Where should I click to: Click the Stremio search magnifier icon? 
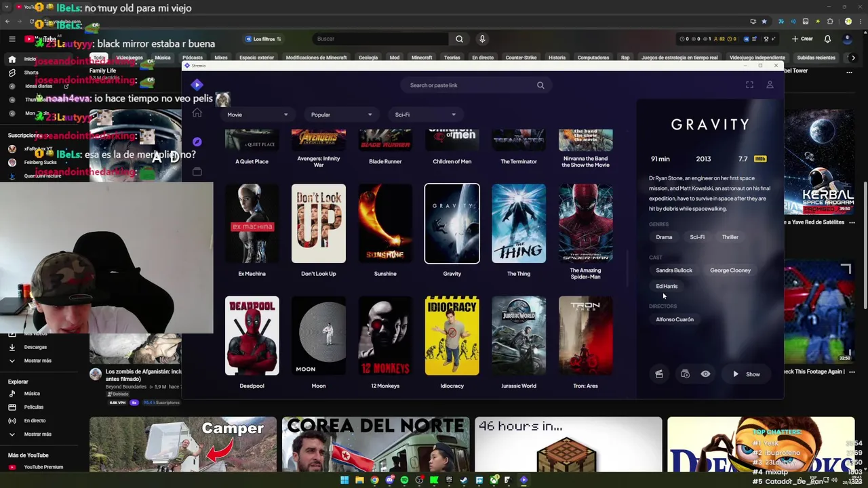click(x=540, y=85)
